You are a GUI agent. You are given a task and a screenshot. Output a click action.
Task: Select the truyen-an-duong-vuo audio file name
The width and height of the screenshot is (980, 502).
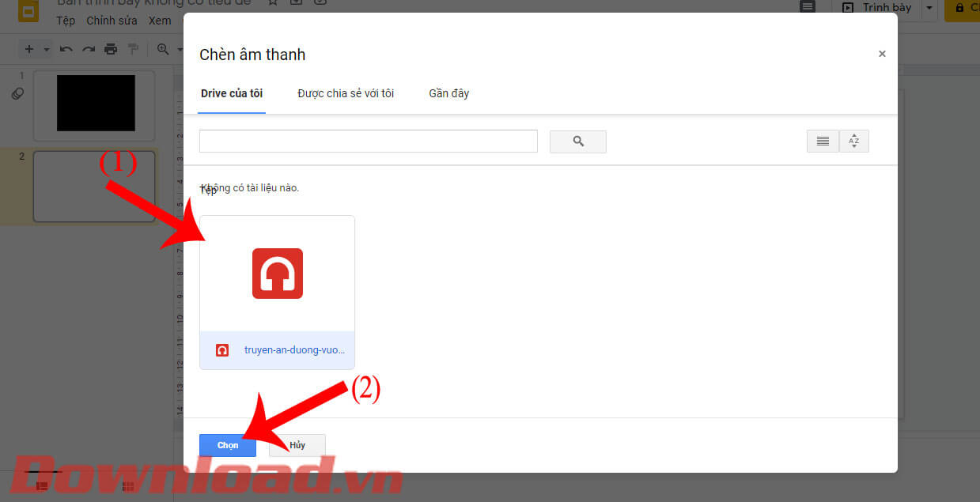pyautogui.click(x=294, y=349)
